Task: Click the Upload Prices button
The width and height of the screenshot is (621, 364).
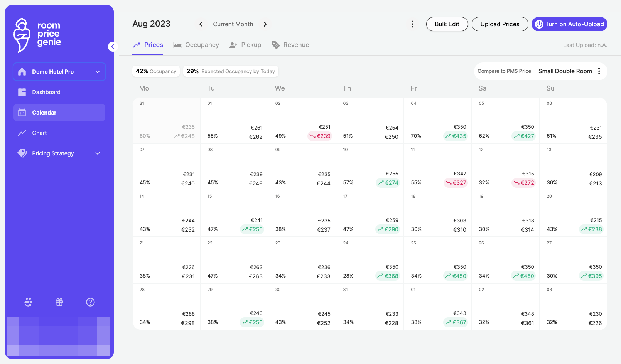Action: click(x=500, y=24)
